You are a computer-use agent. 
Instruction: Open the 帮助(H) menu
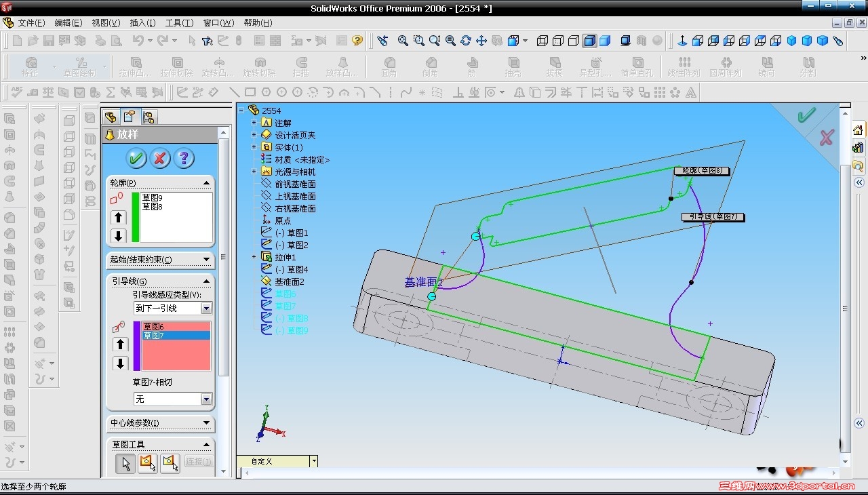click(x=258, y=22)
